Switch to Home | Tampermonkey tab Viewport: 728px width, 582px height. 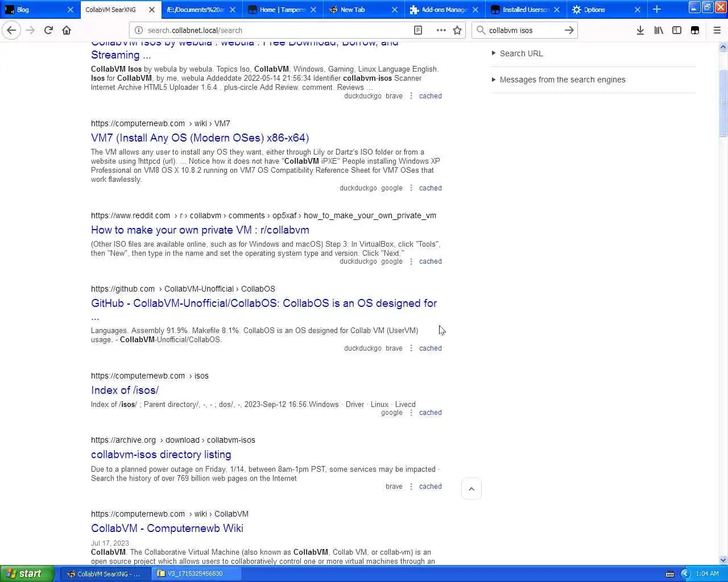[283, 10]
